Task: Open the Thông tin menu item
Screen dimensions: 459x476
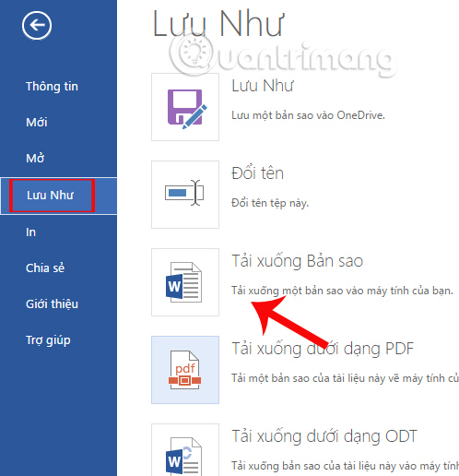Action: [x=52, y=87]
